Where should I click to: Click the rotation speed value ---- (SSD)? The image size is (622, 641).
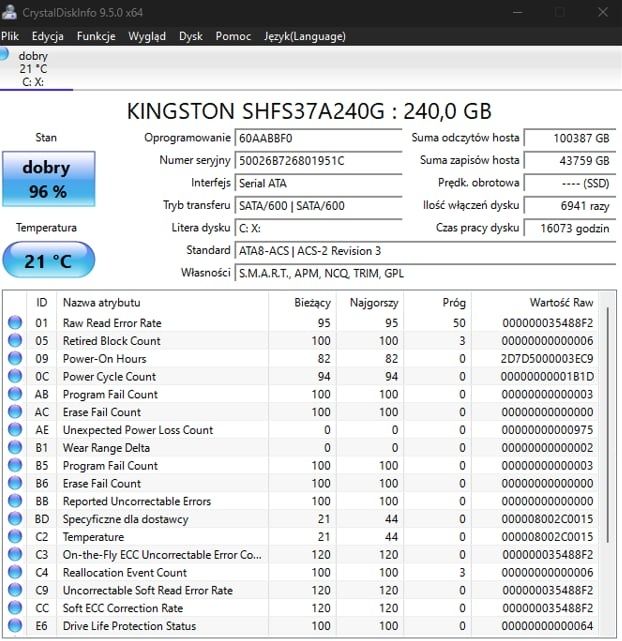pos(570,183)
